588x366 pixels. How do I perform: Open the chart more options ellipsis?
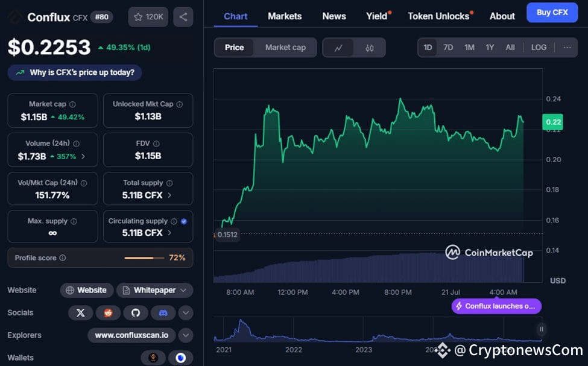(567, 48)
